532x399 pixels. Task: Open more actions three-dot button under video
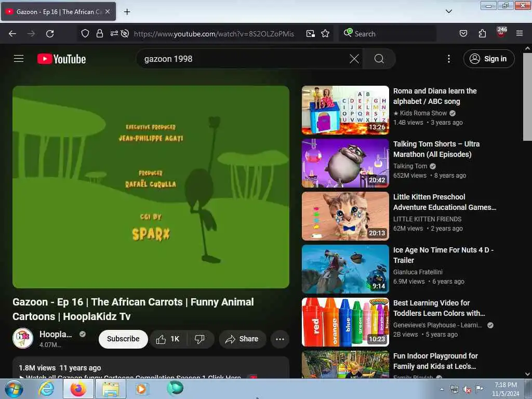(280, 339)
